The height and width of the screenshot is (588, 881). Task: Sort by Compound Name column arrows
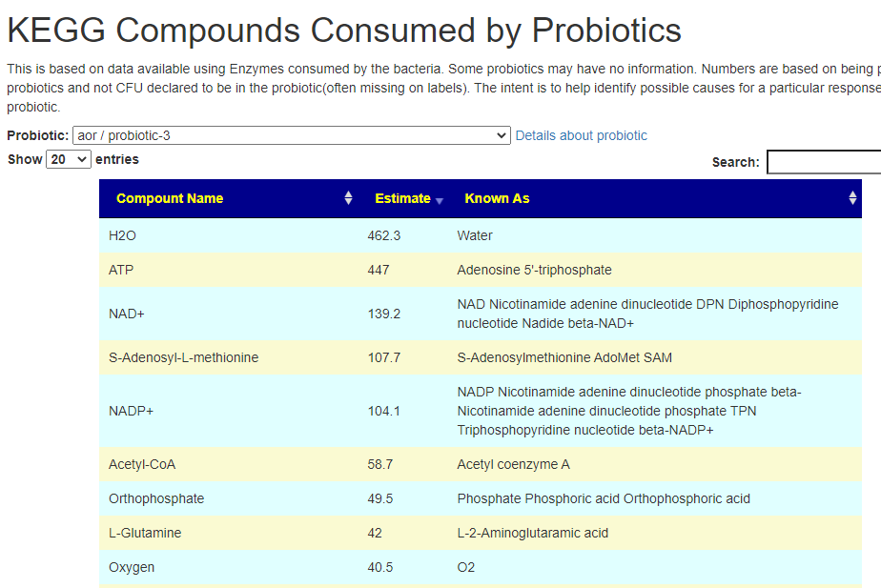(348, 197)
